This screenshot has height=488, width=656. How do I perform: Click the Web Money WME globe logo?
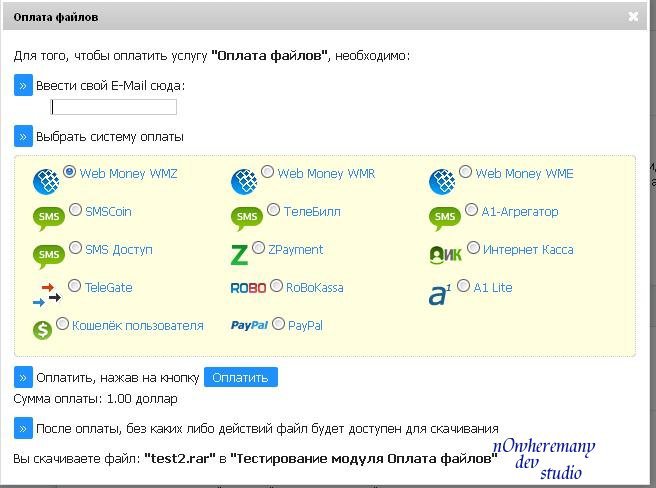[x=442, y=182]
